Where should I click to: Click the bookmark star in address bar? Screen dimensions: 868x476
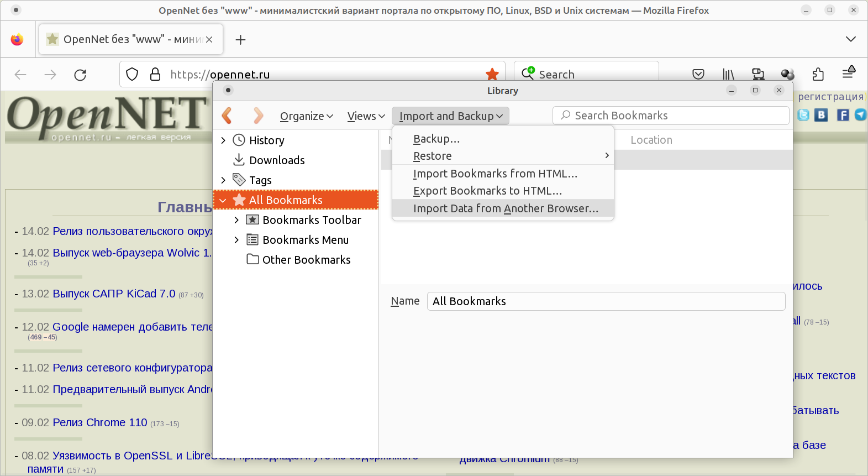[492, 74]
